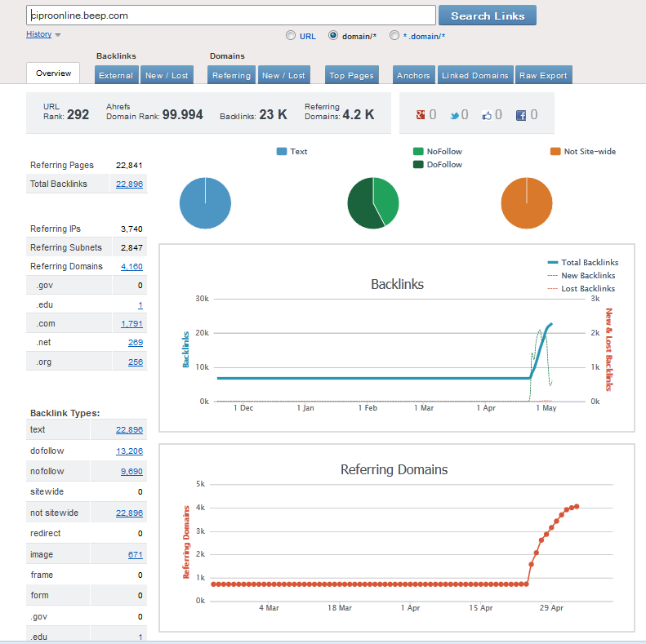Click the Twitter bird icon
The height and width of the screenshot is (644, 646).
454,115
